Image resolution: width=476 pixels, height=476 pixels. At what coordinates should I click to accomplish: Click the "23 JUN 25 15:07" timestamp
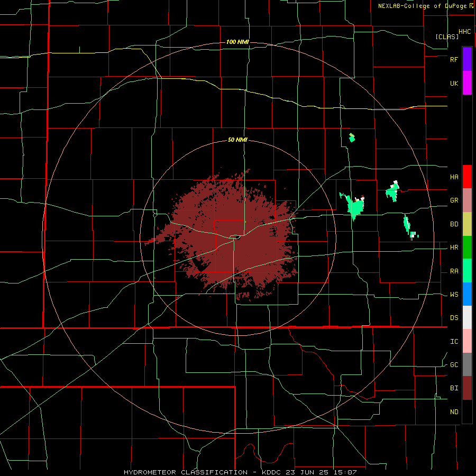[321, 472]
